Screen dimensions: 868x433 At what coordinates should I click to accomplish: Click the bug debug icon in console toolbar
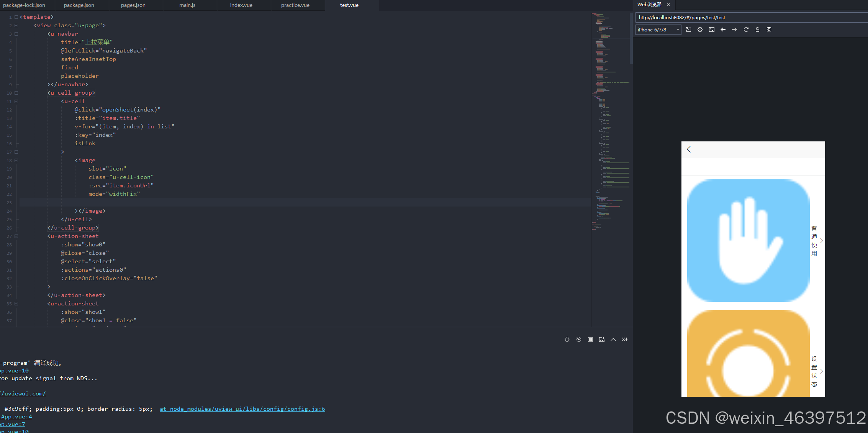567,340
